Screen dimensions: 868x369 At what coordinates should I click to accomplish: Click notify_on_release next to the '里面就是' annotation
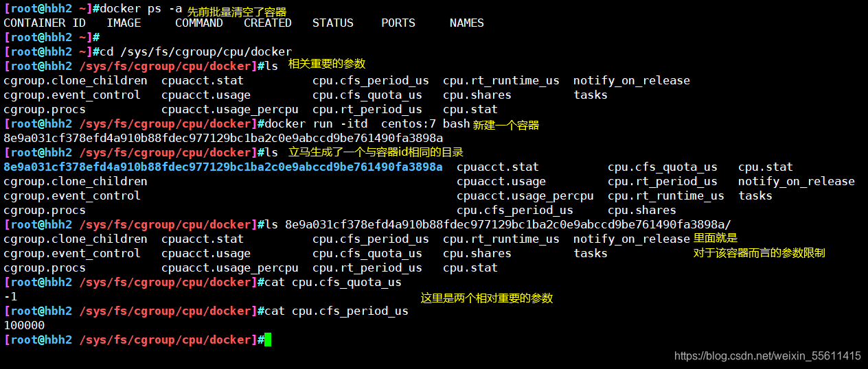click(632, 239)
